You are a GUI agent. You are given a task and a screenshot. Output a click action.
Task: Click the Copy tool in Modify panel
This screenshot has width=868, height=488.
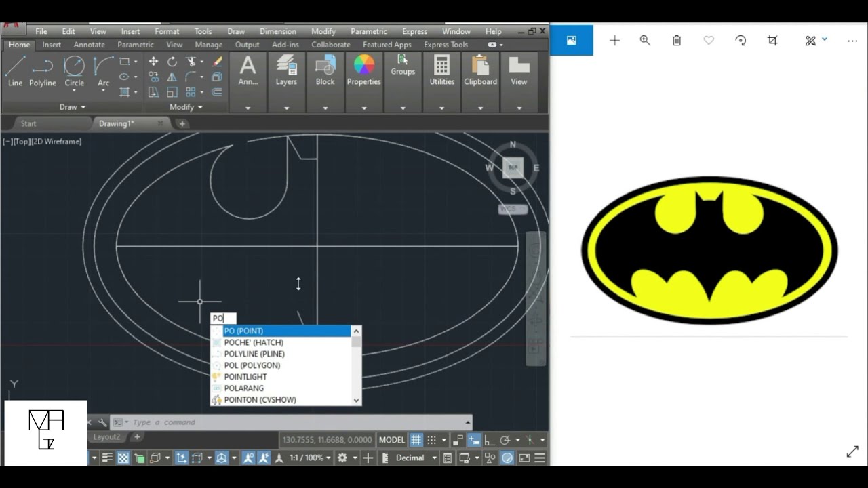(153, 77)
